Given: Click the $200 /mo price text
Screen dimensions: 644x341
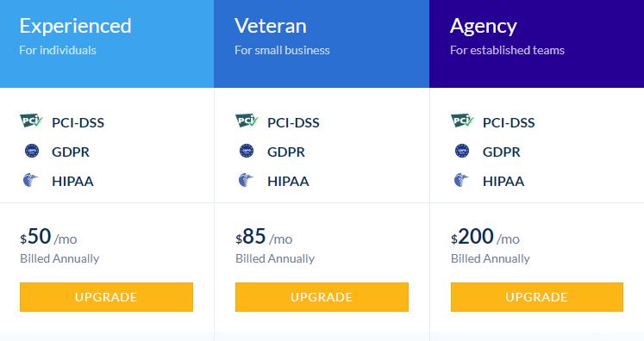Looking at the screenshot, I should [485, 237].
